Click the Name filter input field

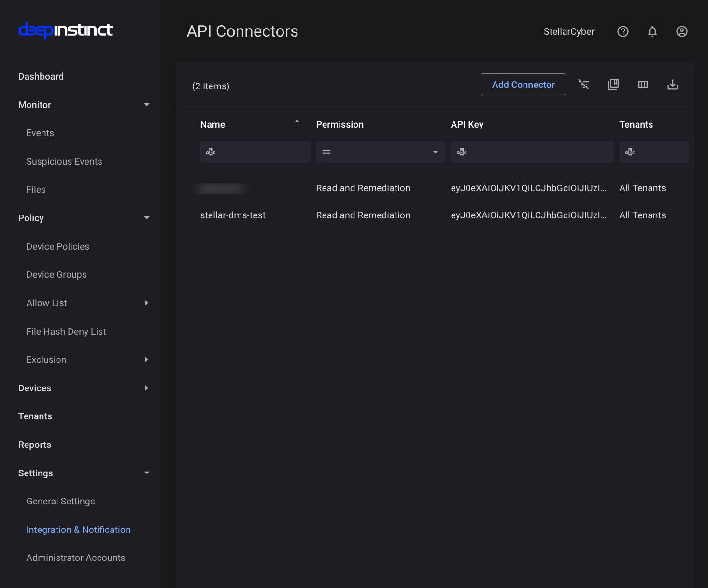click(261, 152)
